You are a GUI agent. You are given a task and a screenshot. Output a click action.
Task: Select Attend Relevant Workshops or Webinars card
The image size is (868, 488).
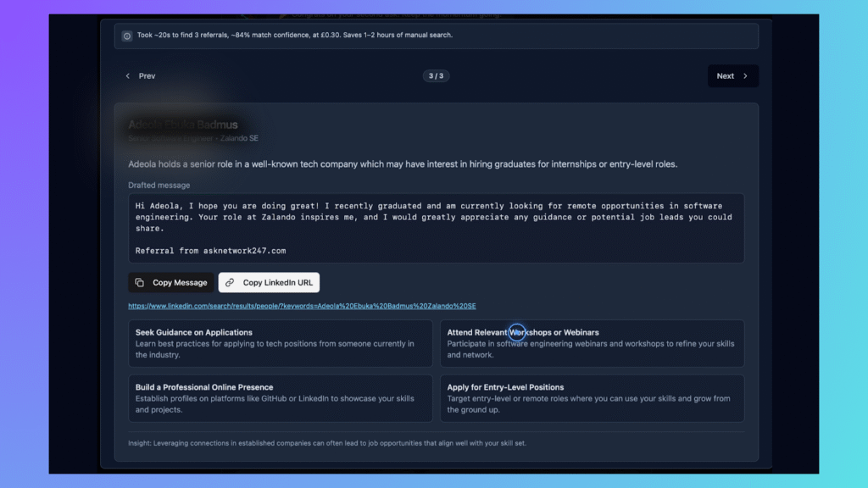(592, 343)
